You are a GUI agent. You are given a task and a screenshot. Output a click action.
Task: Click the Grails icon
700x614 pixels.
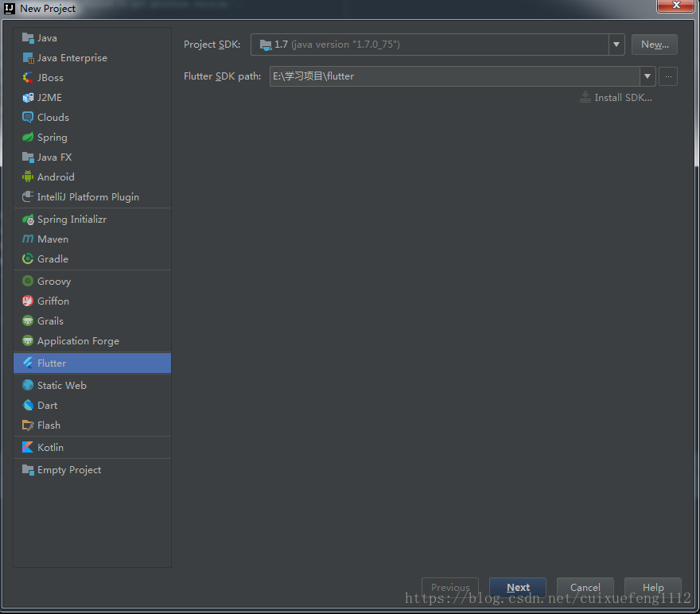coord(28,321)
